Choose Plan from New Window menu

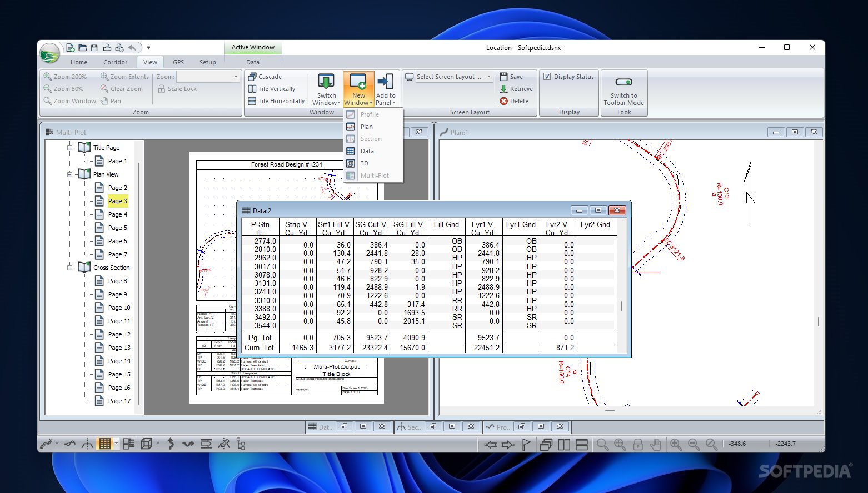(x=373, y=127)
